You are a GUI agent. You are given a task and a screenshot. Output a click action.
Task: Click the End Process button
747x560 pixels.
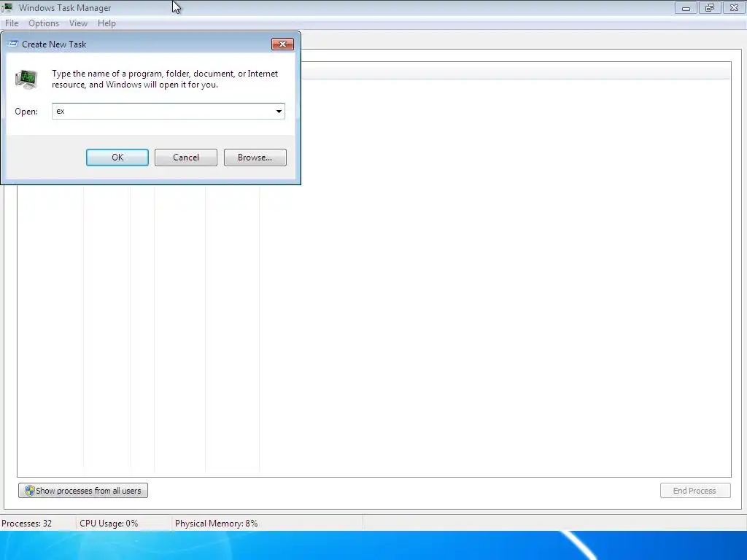tap(695, 491)
